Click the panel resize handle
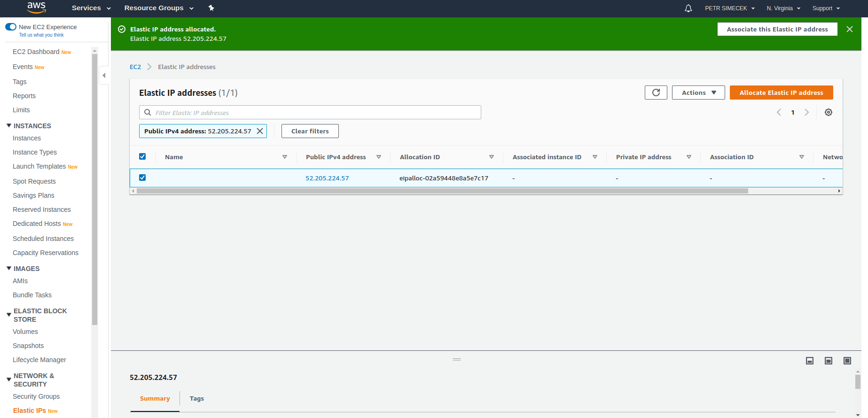The height and width of the screenshot is (418, 868). (x=457, y=359)
